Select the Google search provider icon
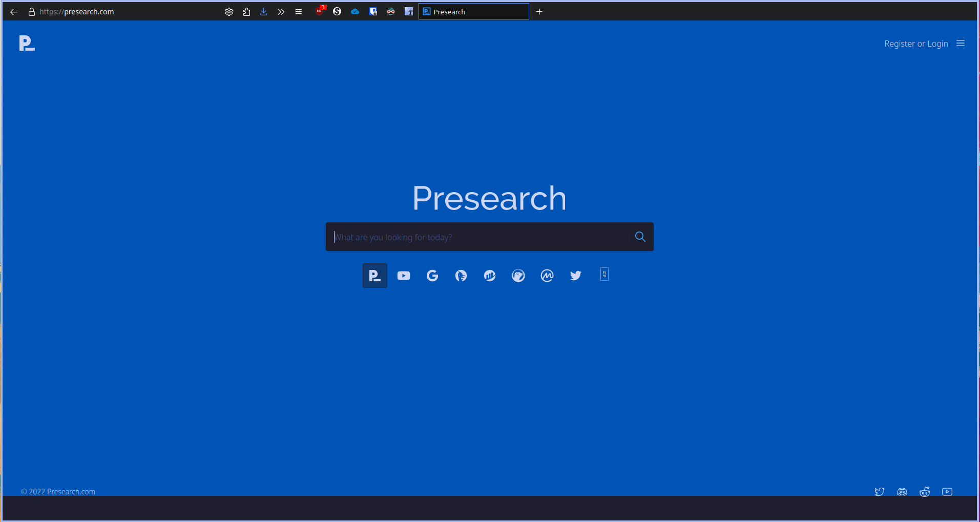The image size is (980, 522). [x=432, y=276]
